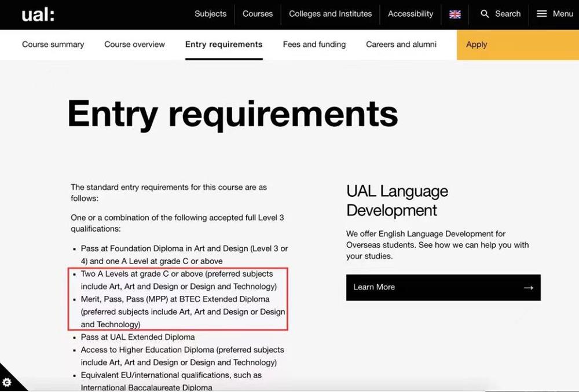Open the Subjects navigation menu
Image resolution: width=579 pixels, height=392 pixels.
click(x=210, y=14)
